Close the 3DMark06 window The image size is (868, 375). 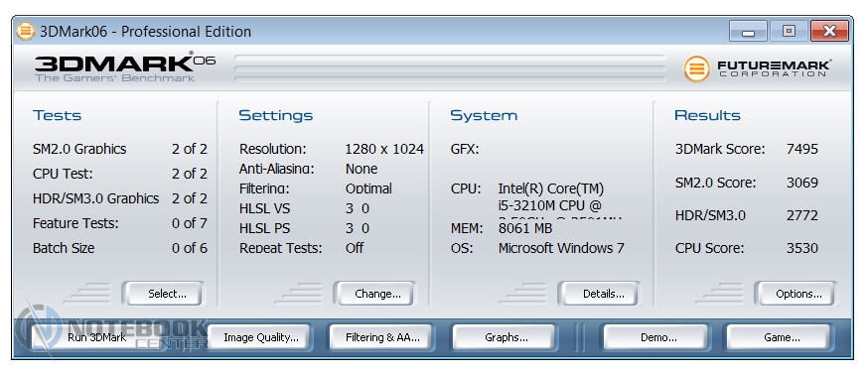point(828,31)
